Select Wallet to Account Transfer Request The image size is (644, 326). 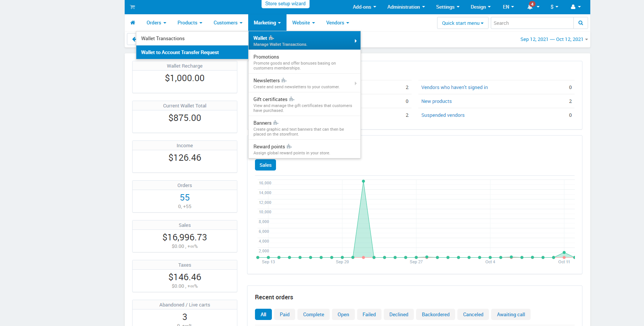[192, 52]
